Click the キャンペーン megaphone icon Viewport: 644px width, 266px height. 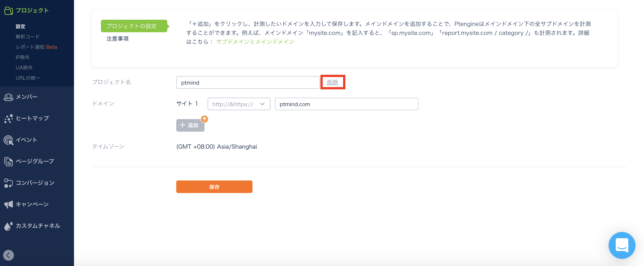9,205
